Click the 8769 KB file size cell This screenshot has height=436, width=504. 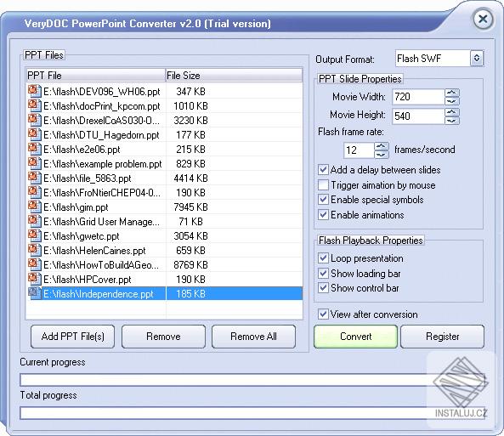[190, 265]
